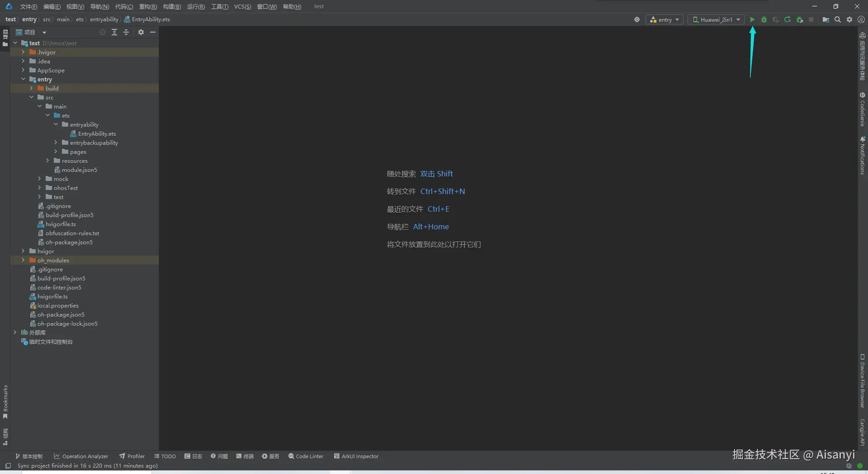Open 工具(T) menu

pyautogui.click(x=219, y=6)
